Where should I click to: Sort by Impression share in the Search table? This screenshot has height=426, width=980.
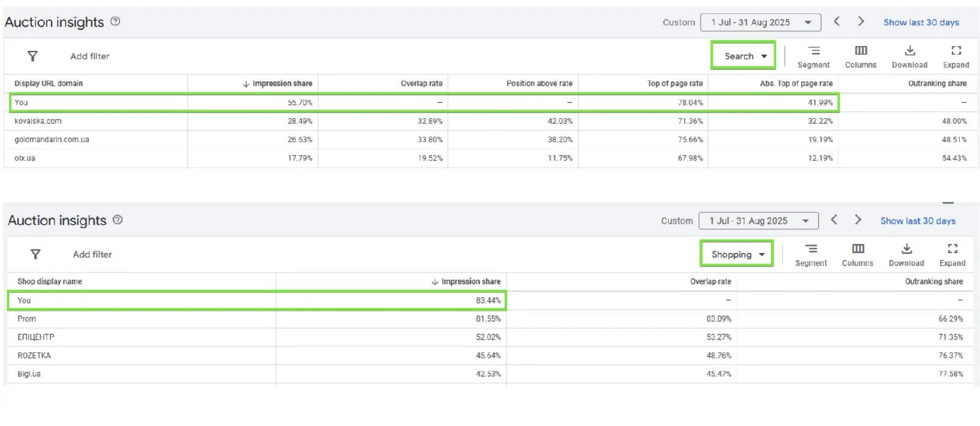coord(277,83)
